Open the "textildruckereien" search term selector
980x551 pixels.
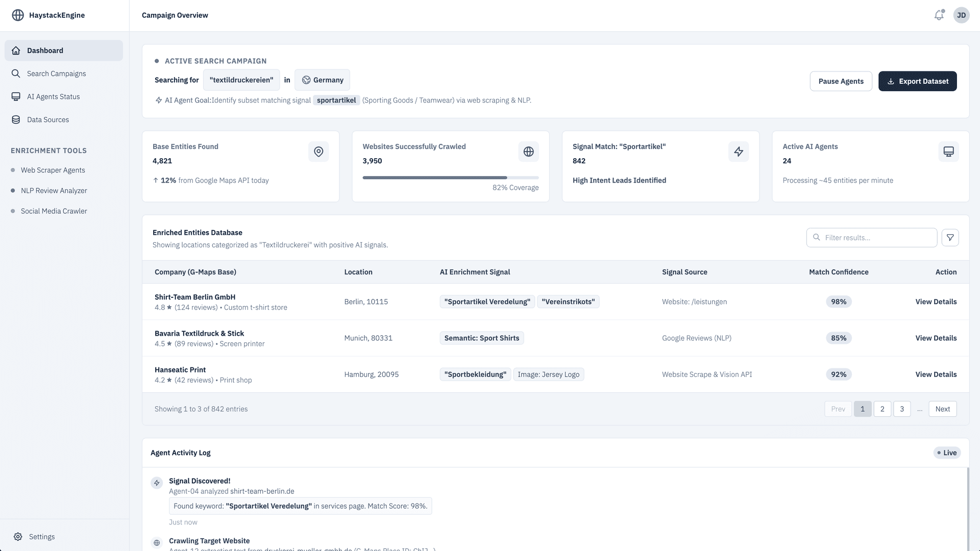[x=241, y=80]
